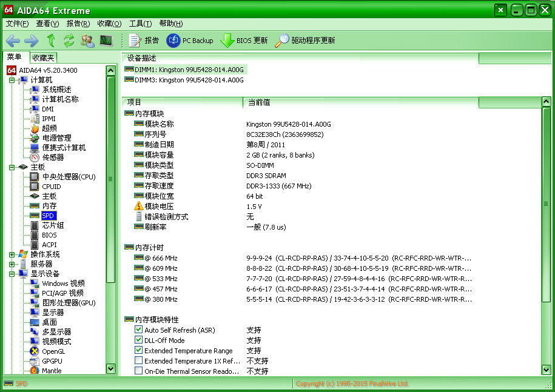This screenshot has height=392, width=555.
Task: Select 芯片组 chipset tree item
Action: coord(47,225)
